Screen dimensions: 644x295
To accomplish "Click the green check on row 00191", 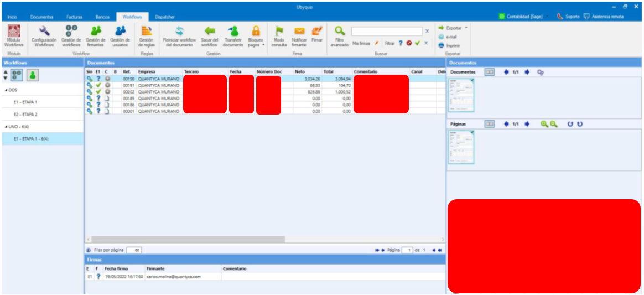I will (x=98, y=85).
